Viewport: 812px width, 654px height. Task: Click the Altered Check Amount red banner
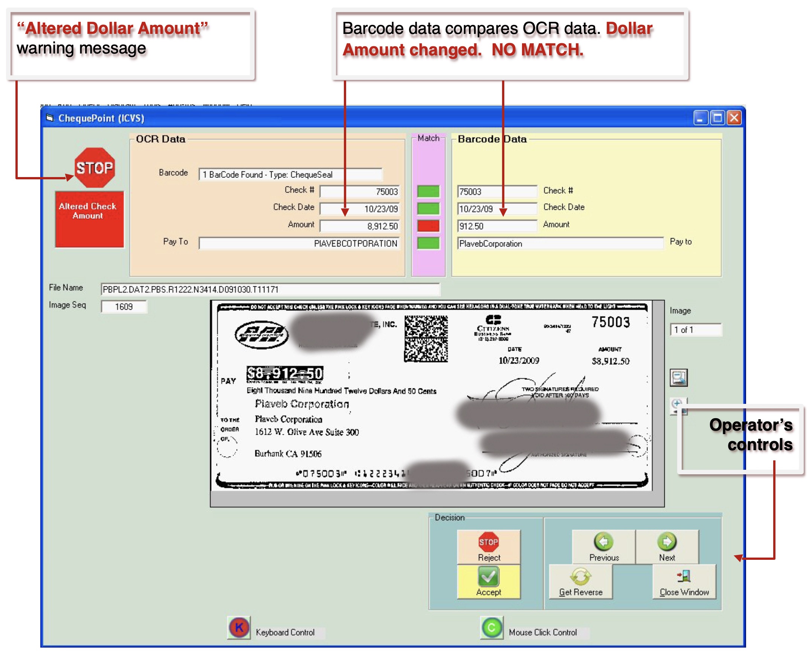pyautogui.click(x=89, y=219)
